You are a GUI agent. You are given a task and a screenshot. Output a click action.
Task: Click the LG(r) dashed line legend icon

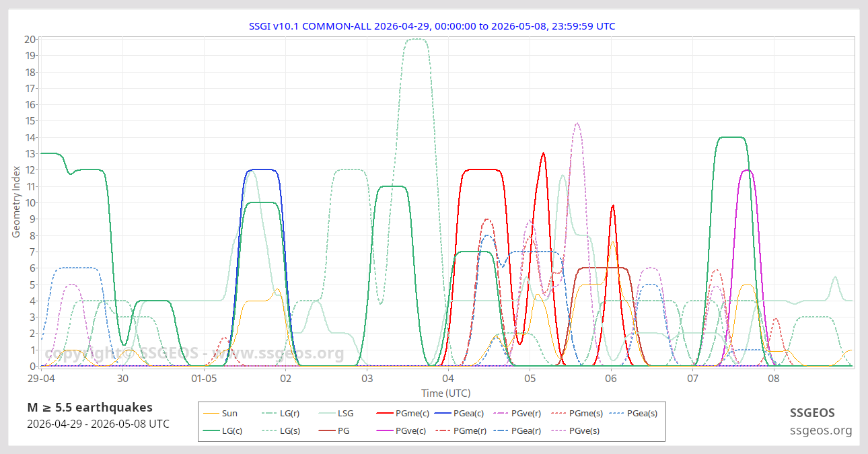click(269, 414)
